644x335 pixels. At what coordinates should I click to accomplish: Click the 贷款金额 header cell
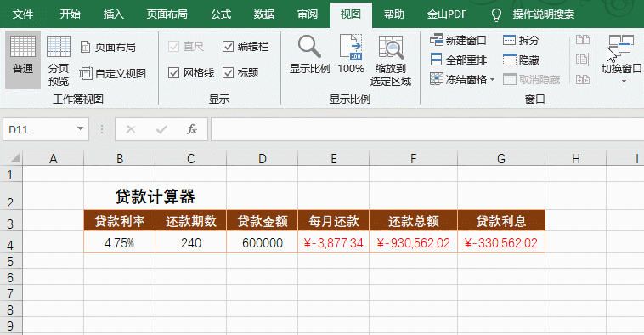tap(262, 221)
